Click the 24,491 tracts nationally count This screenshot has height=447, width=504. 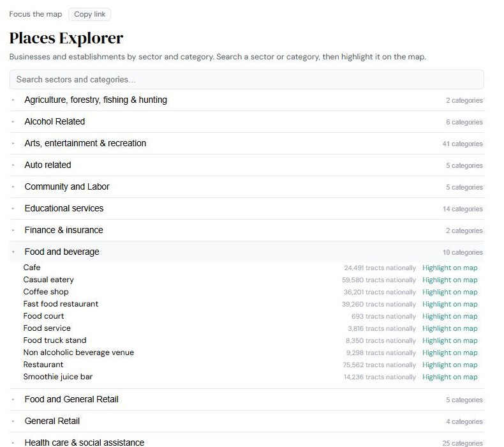pyautogui.click(x=380, y=268)
